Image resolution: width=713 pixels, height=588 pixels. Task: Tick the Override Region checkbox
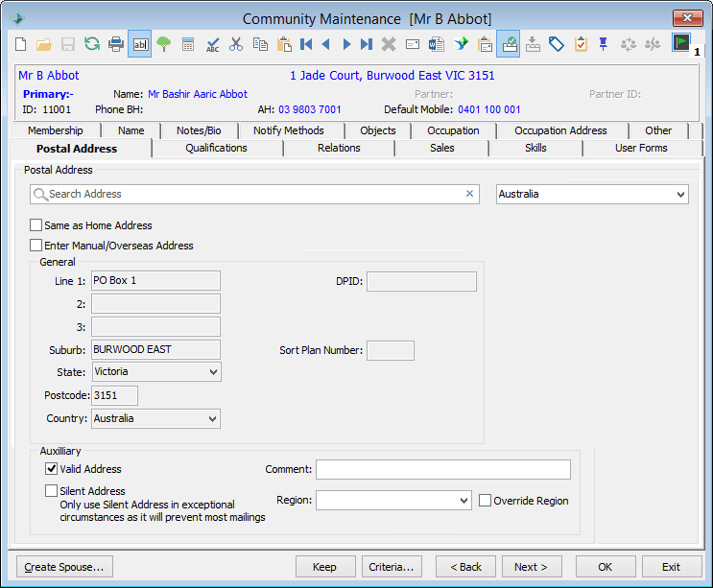click(486, 501)
